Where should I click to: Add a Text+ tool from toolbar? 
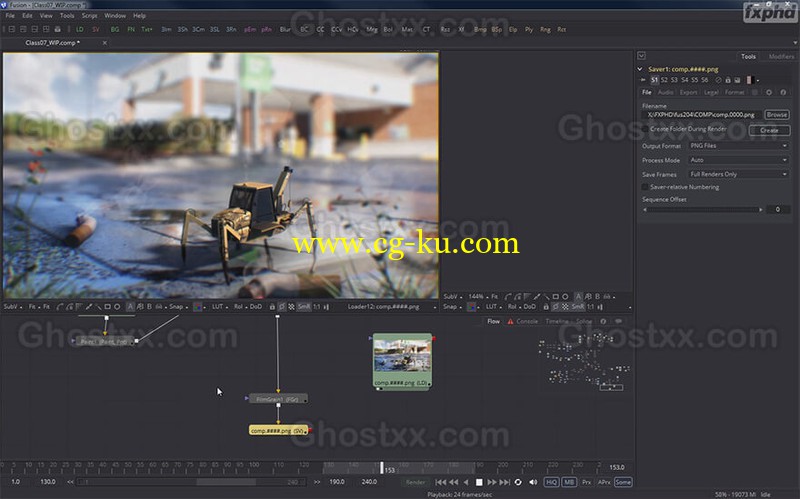(x=147, y=30)
